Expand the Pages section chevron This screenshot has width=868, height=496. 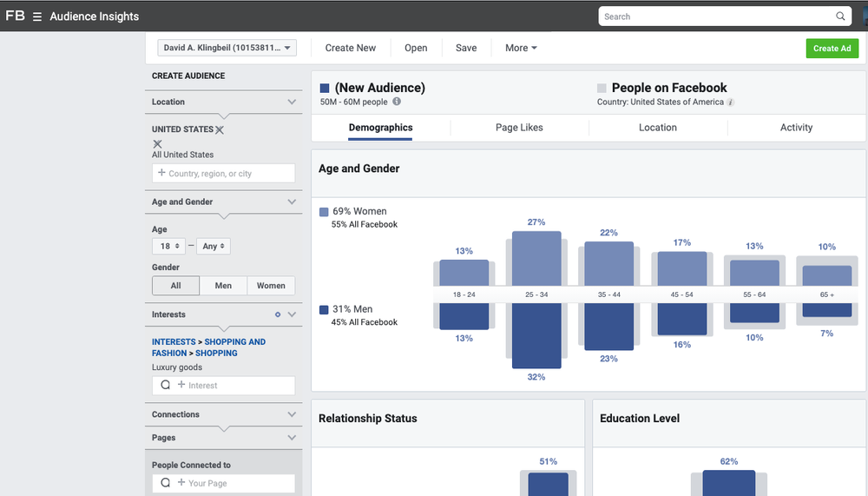[x=292, y=438]
